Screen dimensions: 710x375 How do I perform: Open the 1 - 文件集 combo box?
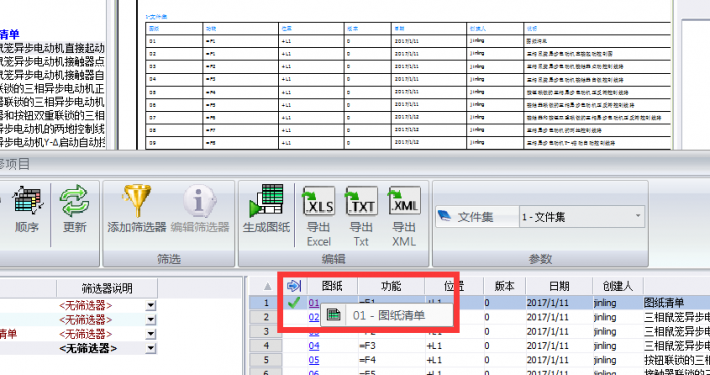pos(581,217)
